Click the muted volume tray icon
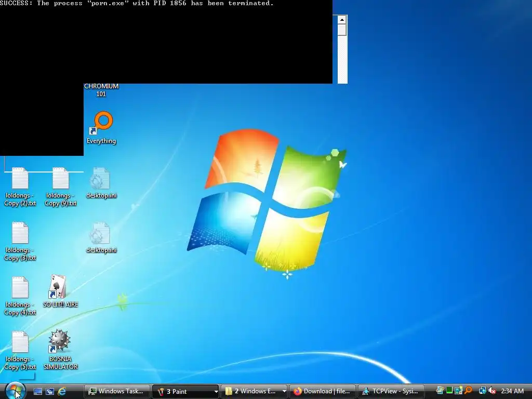This screenshot has width=532, height=399. point(492,391)
